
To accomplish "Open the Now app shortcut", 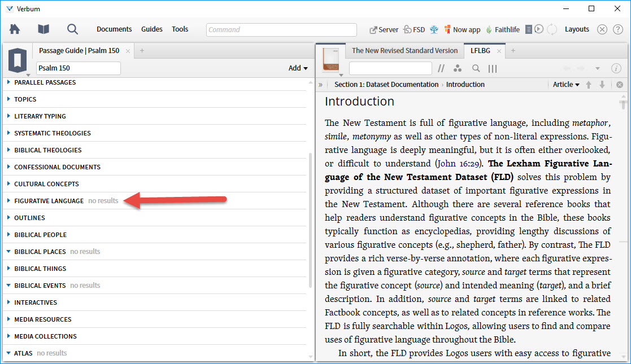I will pos(462,29).
